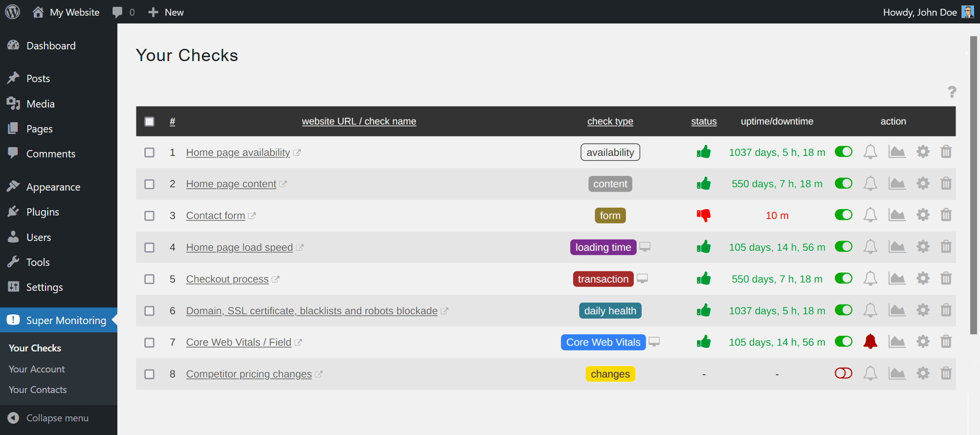The image size is (980, 435).
Task: Toggle off Core Web Vitals / Field check
Action: (844, 341)
